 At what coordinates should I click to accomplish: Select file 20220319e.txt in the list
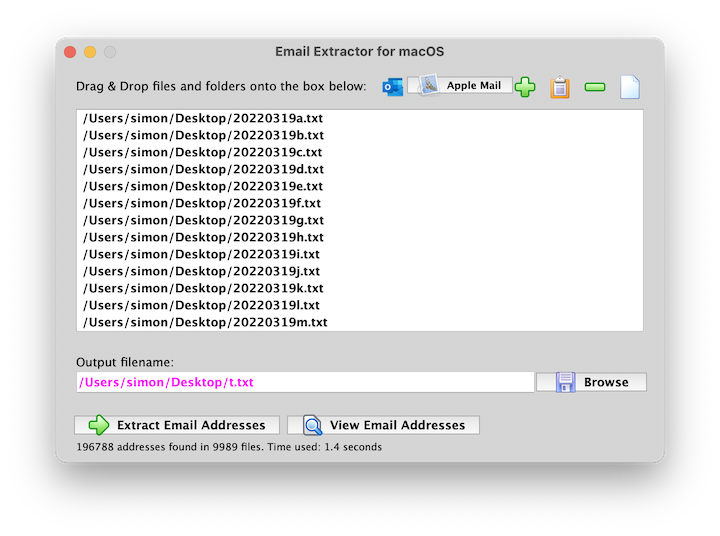(360, 186)
